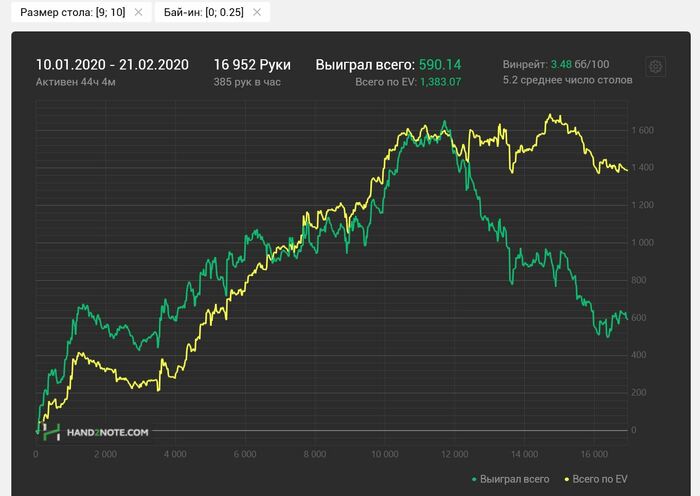Remove the 'Бай-ин: [0; 0.25]' filter chip

click(x=257, y=12)
